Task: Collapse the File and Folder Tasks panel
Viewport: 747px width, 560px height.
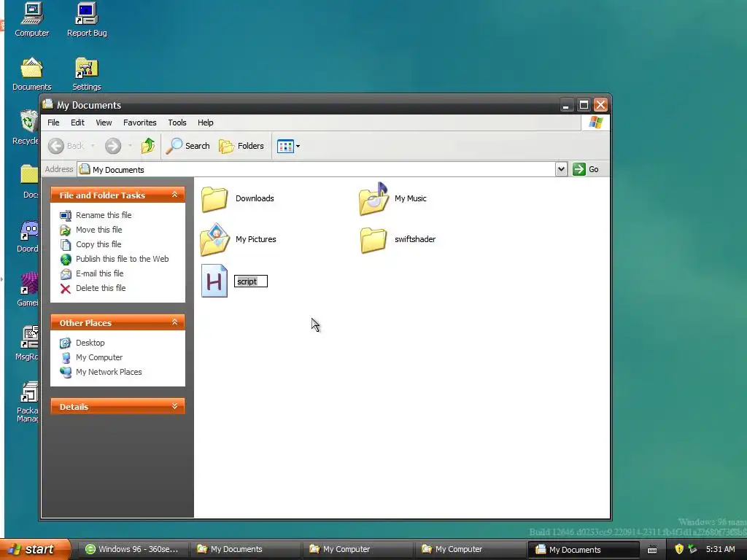Action: click(x=175, y=195)
